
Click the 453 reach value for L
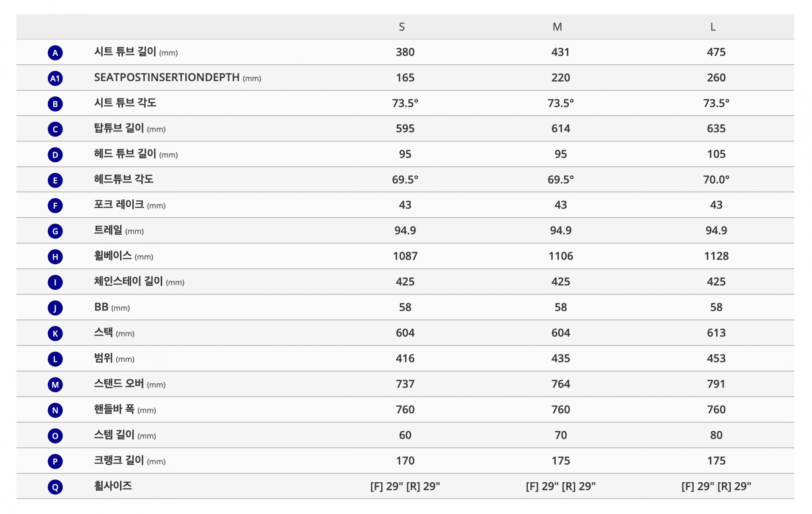(x=716, y=358)
